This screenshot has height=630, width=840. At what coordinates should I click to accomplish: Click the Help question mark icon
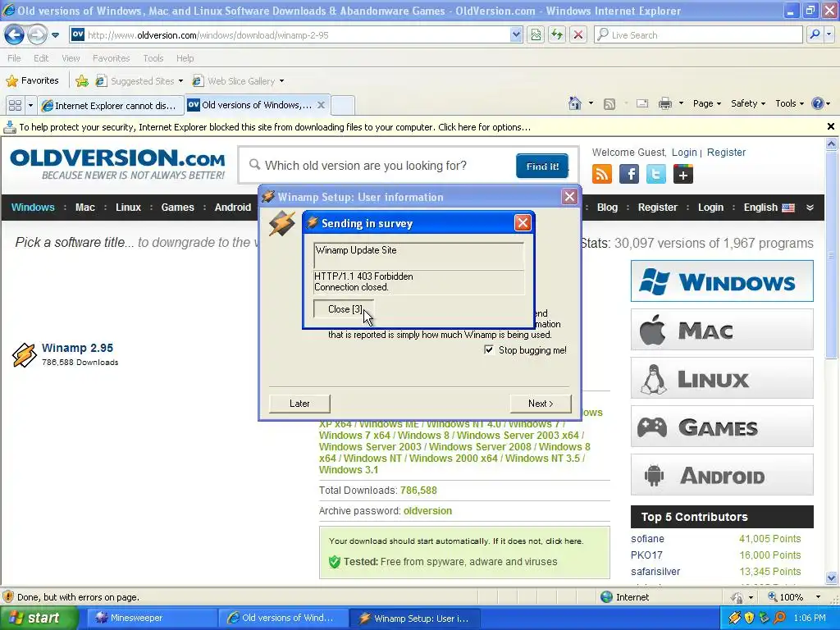coord(818,103)
